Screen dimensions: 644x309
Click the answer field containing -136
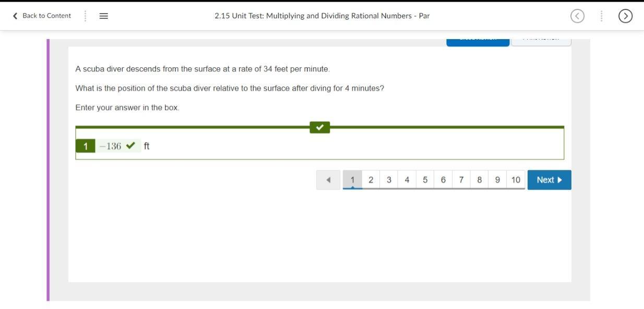pyautogui.click(x=111, y=146)
